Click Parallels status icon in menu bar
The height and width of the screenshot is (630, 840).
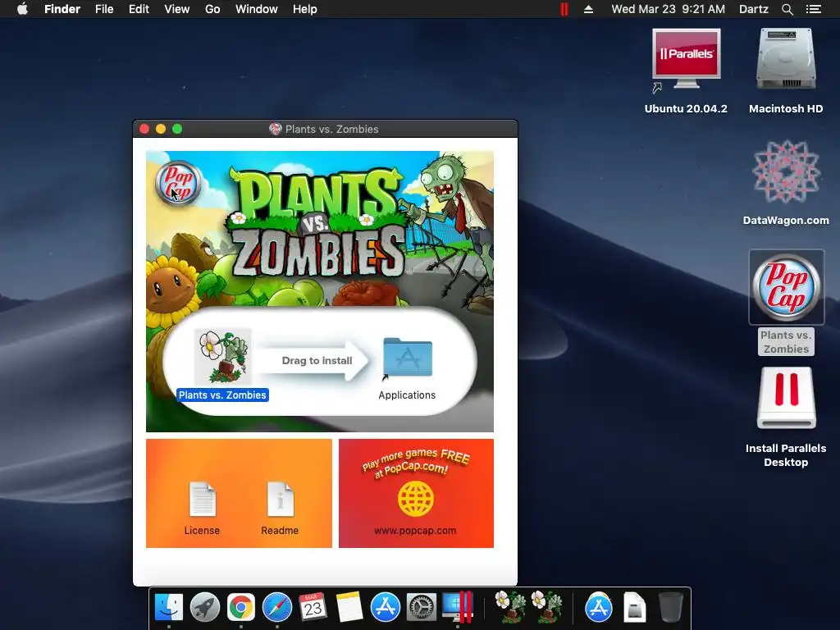click(x=564, y=9)
